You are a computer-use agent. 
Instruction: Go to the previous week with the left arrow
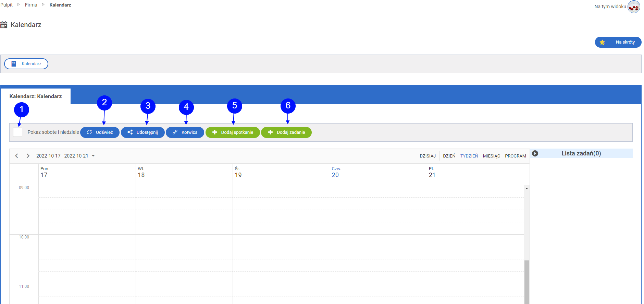click(x=16, y=156)
